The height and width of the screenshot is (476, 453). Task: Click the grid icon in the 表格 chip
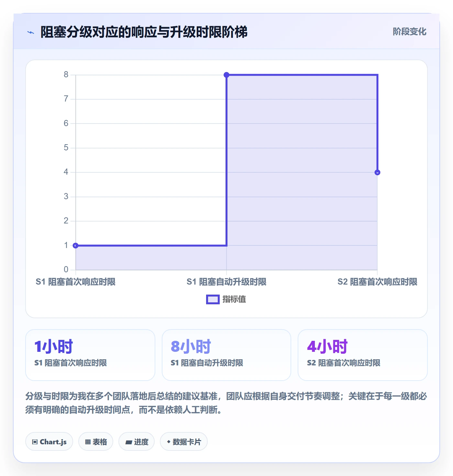pos(88,442)
